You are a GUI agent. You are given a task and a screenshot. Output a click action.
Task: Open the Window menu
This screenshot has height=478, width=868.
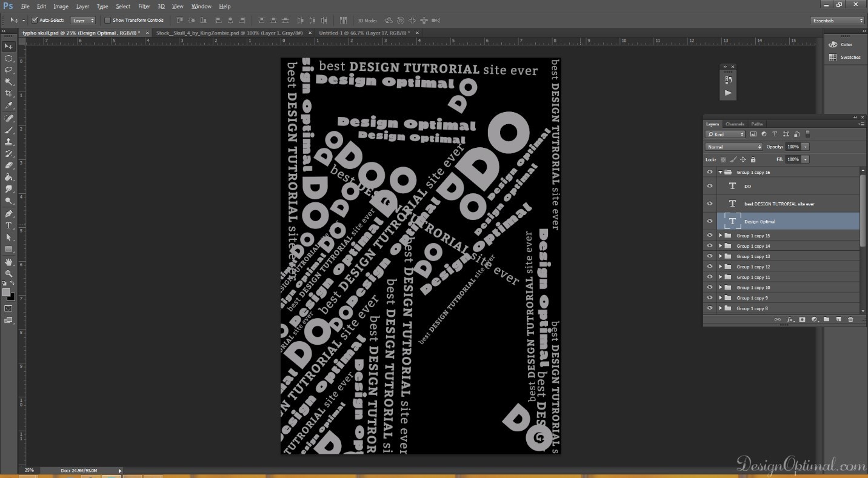(x=201, y=6)
